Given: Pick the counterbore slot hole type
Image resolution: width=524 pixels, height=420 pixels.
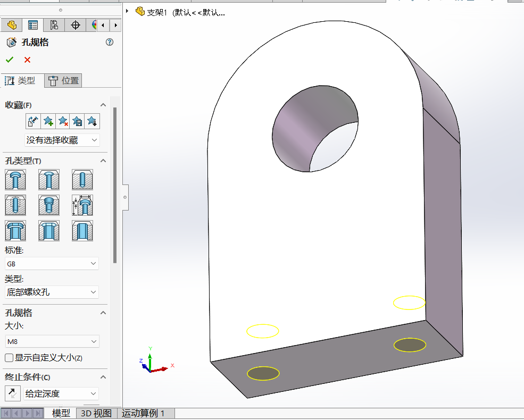Looking at the screenshot, I should coord(15,231).
